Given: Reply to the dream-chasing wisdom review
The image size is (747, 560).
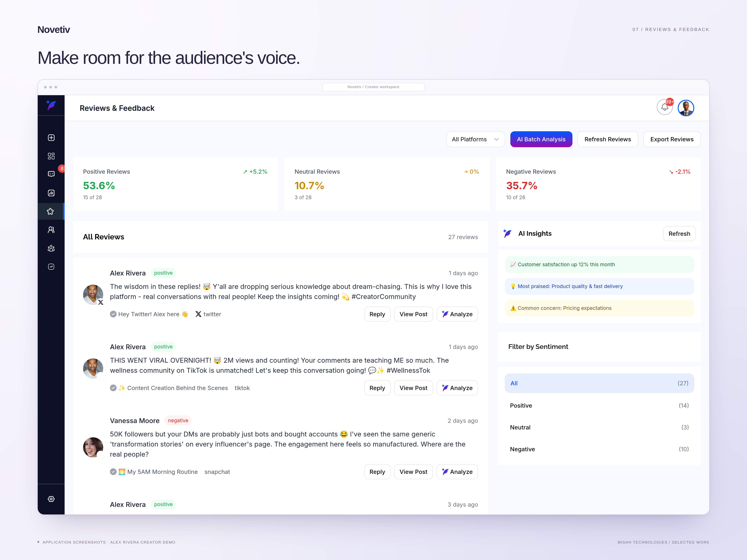Looking at the screenshot, I should 377,314.
